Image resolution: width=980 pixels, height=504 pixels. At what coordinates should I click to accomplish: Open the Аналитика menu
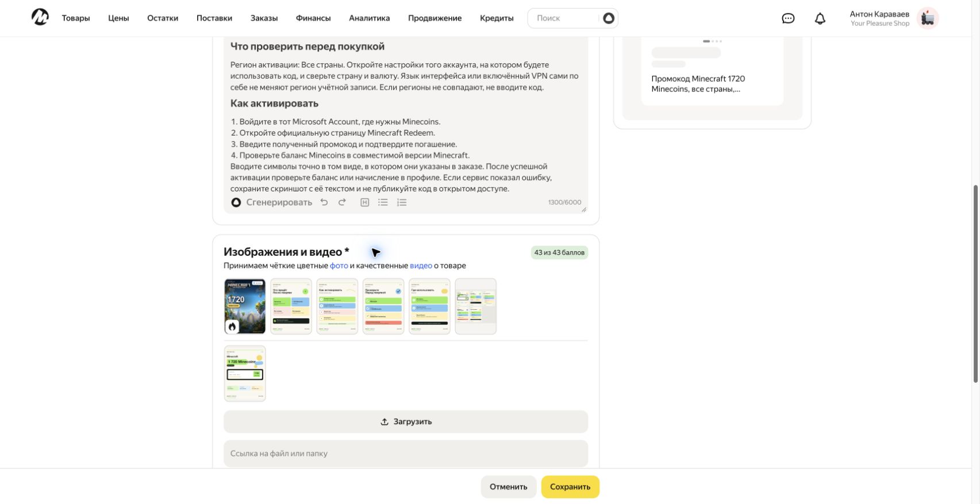[369, 18]
